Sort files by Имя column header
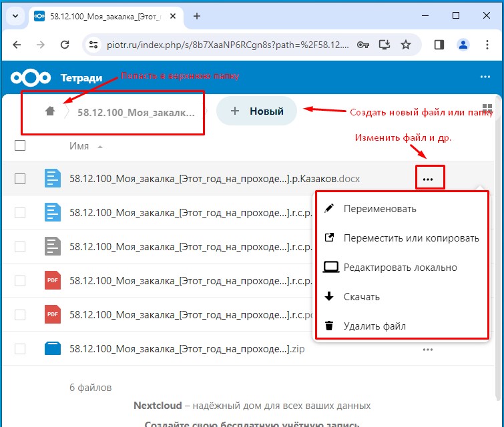Image resolution: width=504 pixels, height=427 pixels. click(79, 146)
